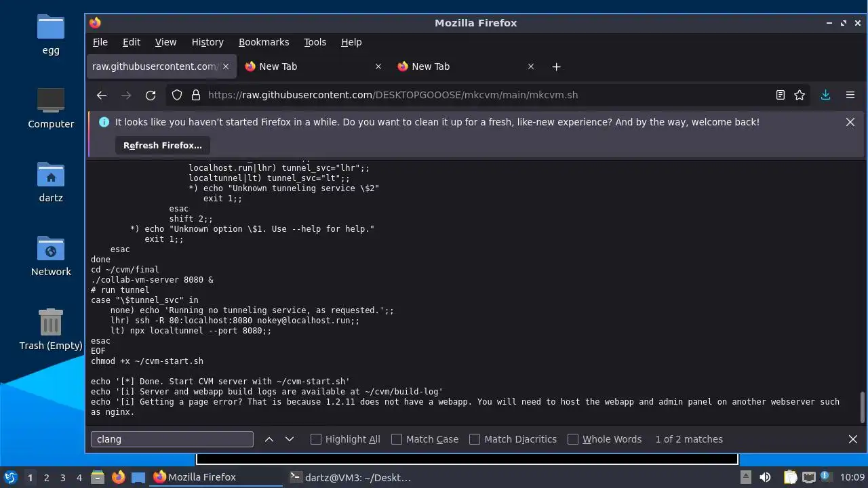Screen dimensions: 868x488
Task: Open the Tools menu
Action: click(x=315, y=42)
